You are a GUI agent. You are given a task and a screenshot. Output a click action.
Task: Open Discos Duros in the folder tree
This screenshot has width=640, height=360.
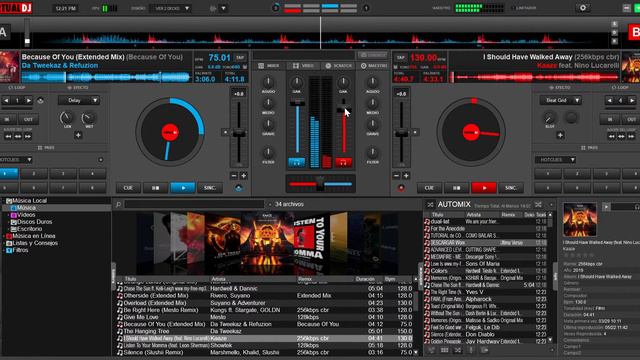tap(34, 222)
